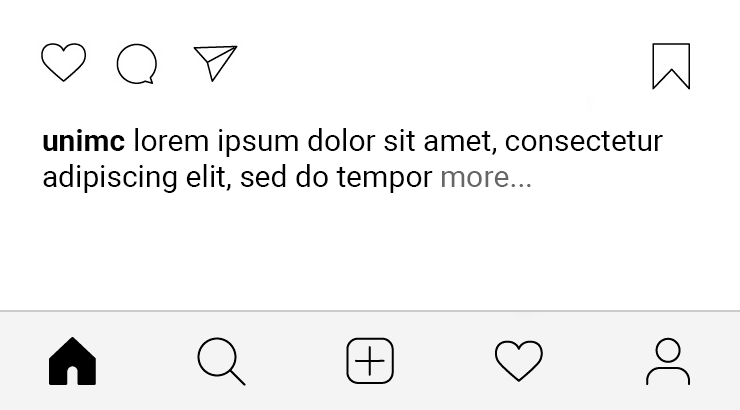Click the caption word "consectetur"
Image resolution: width=740 pixels, height=410 pixels.
click(584, 141)
